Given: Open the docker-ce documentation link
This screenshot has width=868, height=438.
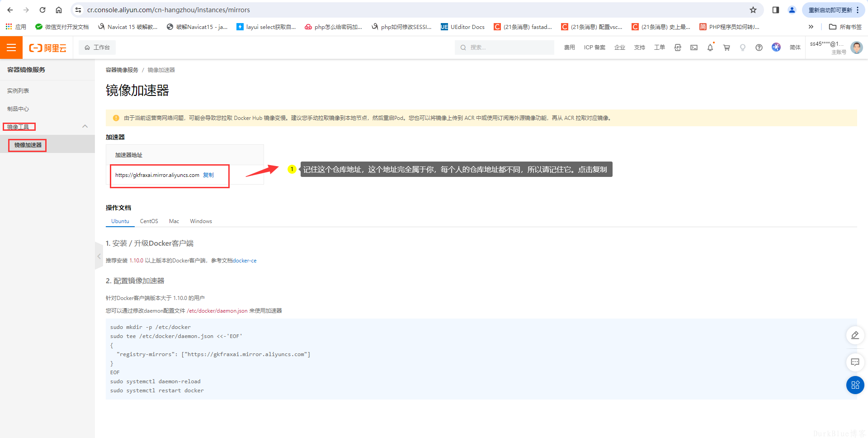Looking at the screenshot, I should pos(245,261).
